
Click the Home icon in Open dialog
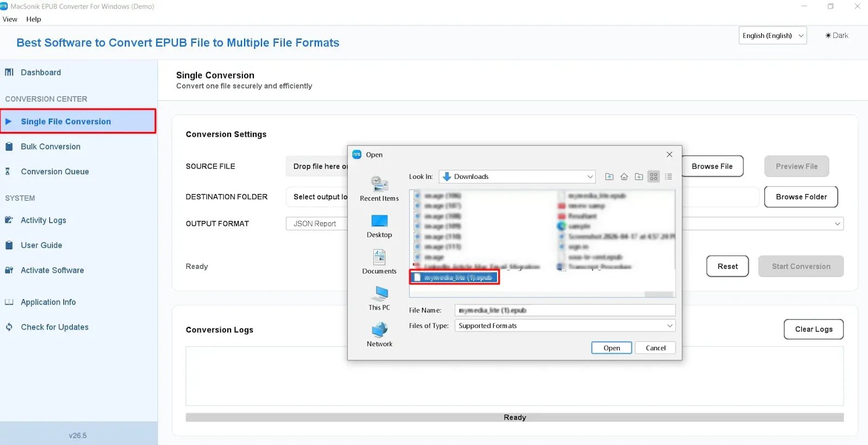pyautogui.click(x=624, y=177)
